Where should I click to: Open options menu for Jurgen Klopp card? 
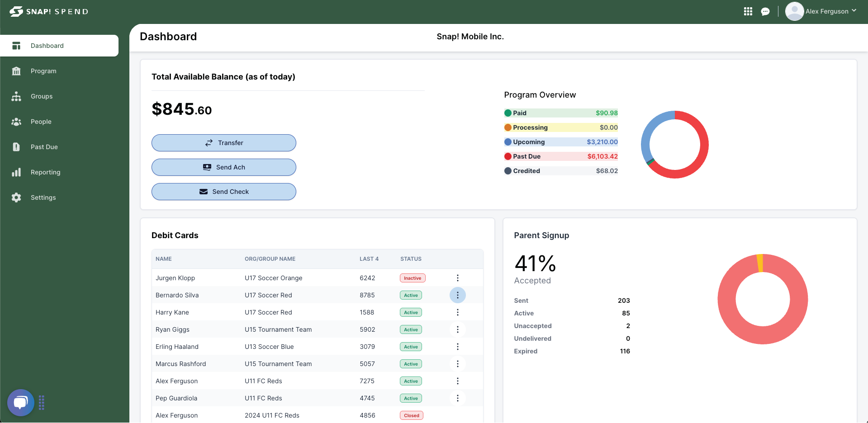457,278
